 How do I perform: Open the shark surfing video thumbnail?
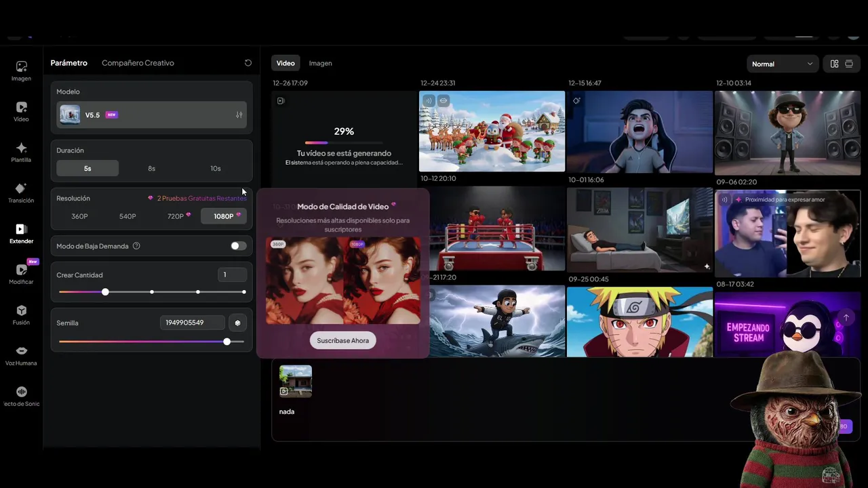coord(497,321)
